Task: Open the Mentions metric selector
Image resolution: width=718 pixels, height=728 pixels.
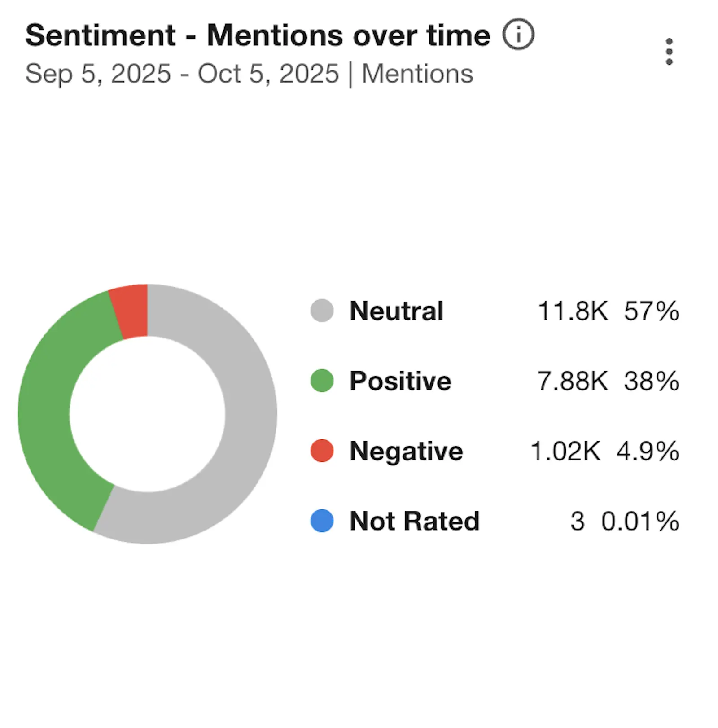Action: (x=417, y=73)
